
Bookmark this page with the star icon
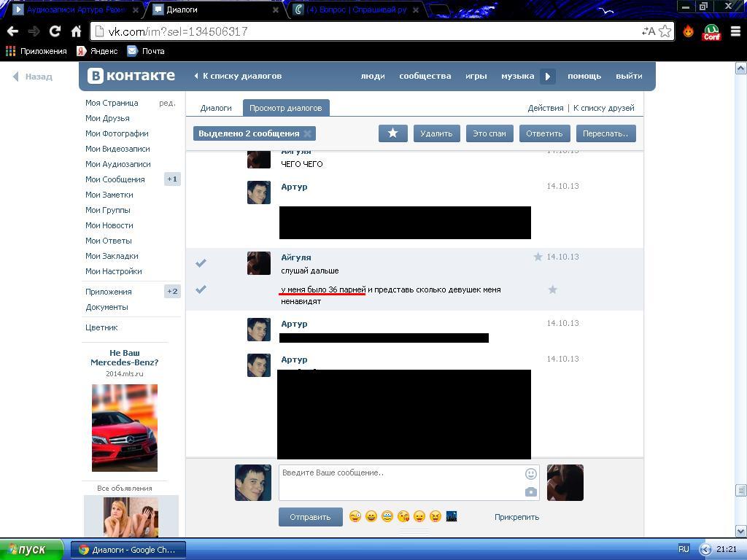[665, 31]
